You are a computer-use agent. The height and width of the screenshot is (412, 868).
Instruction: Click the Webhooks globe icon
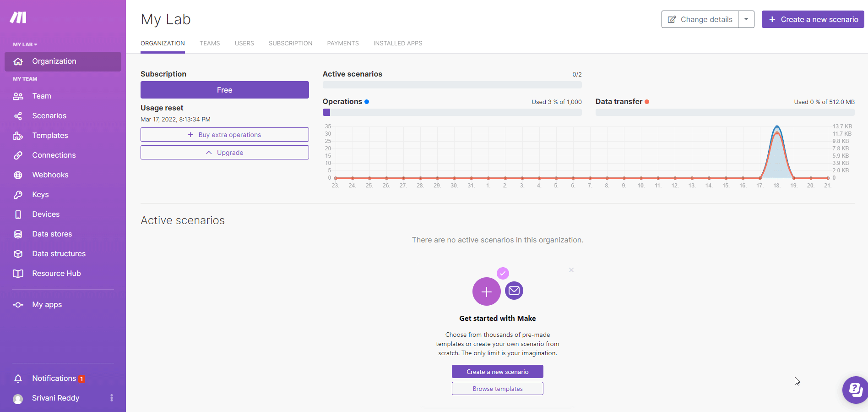coord(18,175)
